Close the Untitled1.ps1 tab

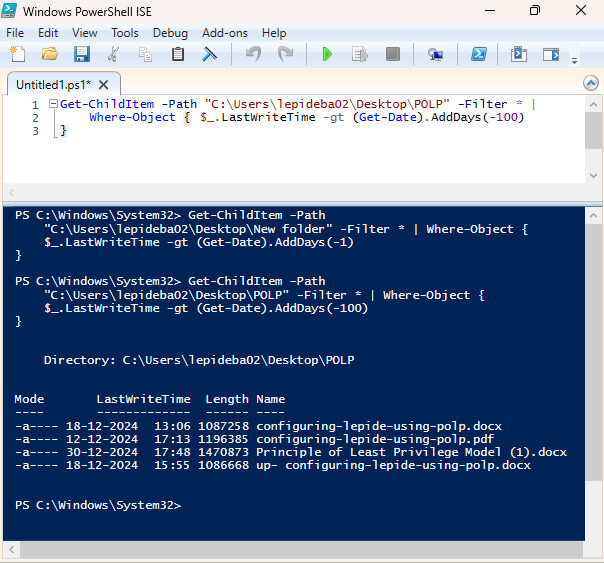103,84
